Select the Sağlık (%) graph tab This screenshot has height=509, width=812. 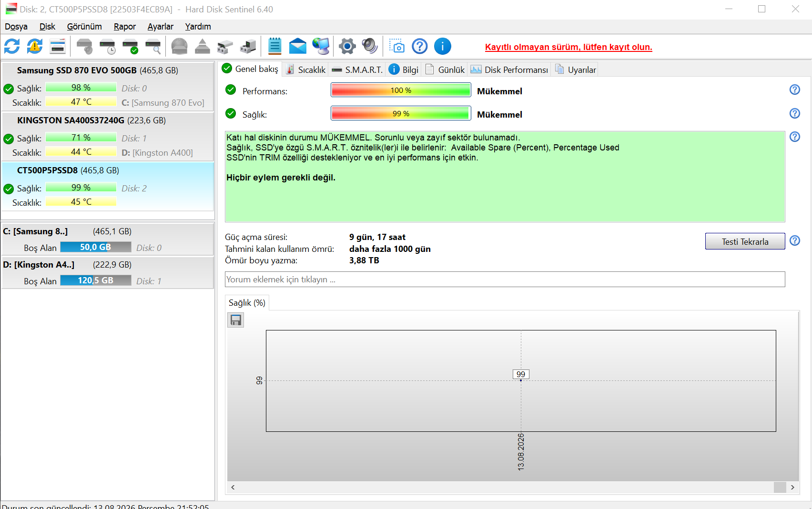(247, 303)
